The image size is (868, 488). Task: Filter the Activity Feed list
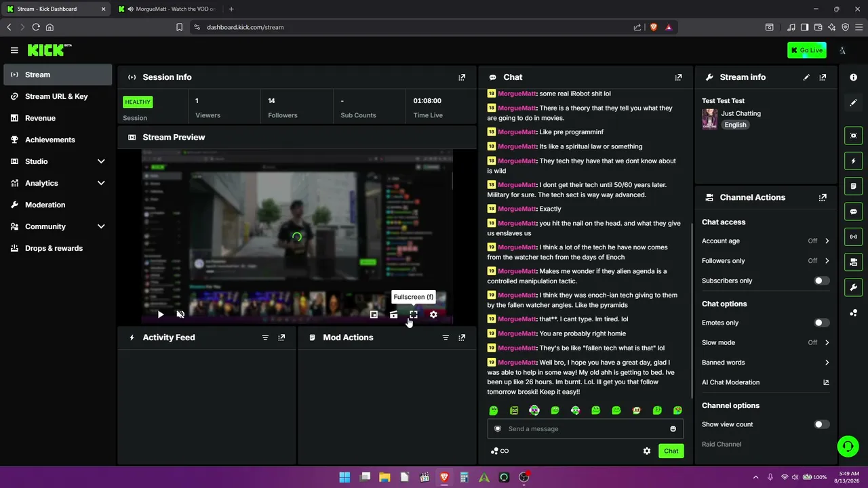[265, 338]
